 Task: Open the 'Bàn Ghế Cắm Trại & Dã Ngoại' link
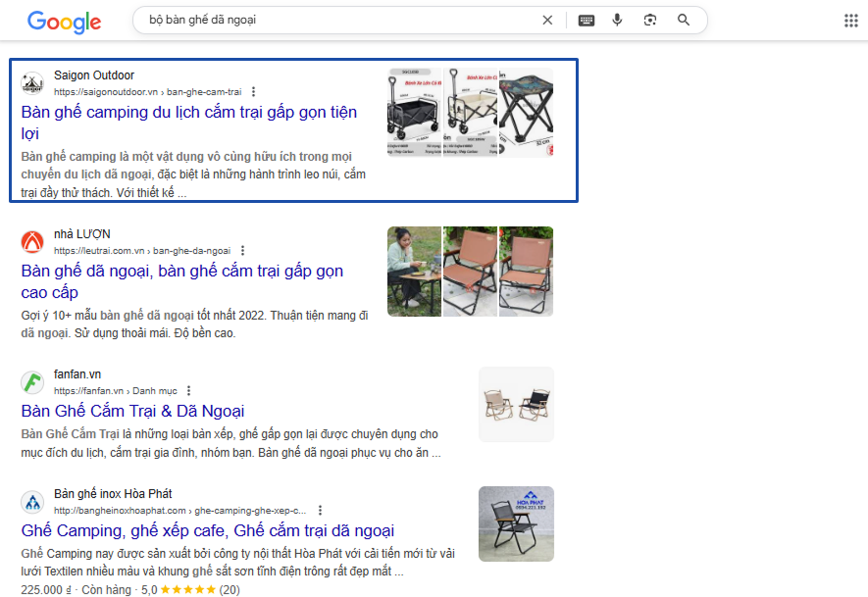coord(132,411)
